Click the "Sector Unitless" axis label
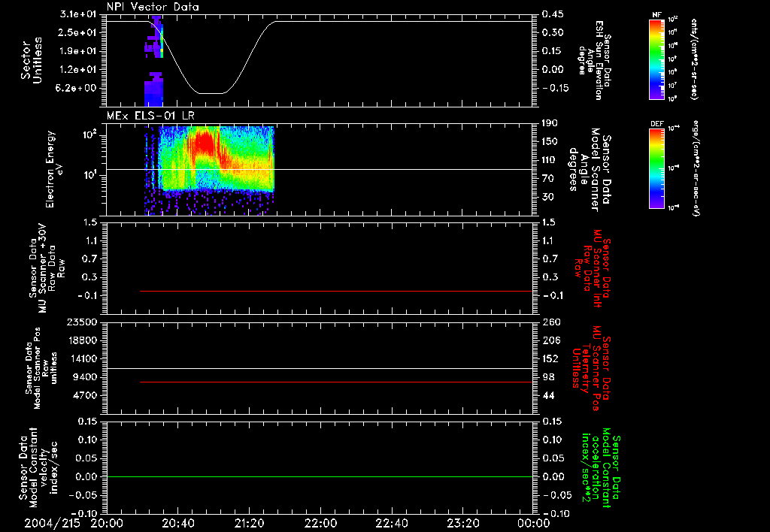770x532 pixels. click(32, 60)
